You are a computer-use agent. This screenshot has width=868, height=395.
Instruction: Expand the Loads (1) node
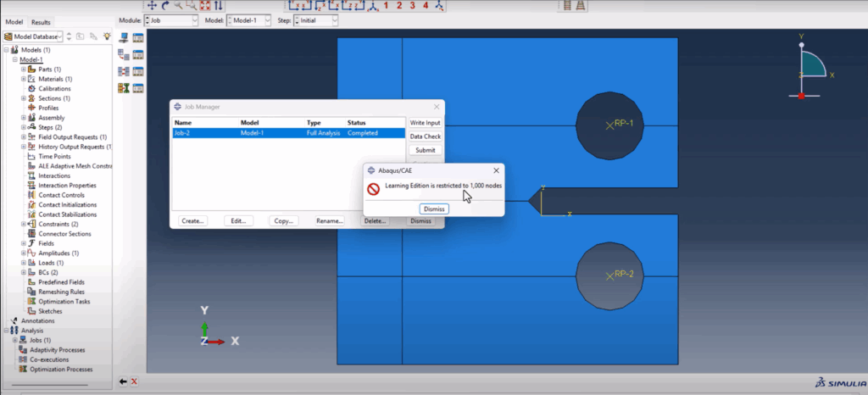(23, 264)
